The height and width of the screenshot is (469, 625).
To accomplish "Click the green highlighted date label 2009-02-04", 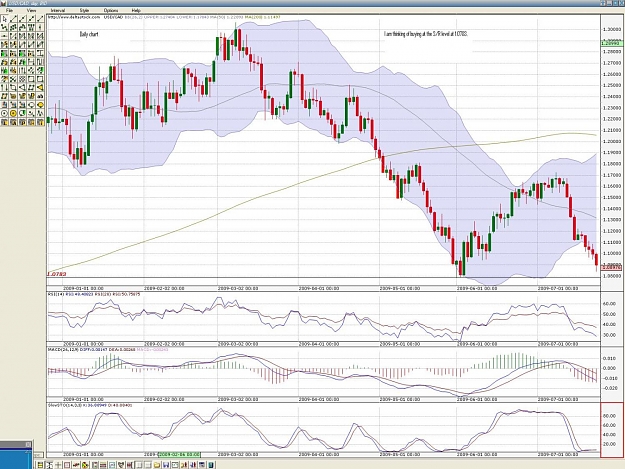I will click(179, 455).
